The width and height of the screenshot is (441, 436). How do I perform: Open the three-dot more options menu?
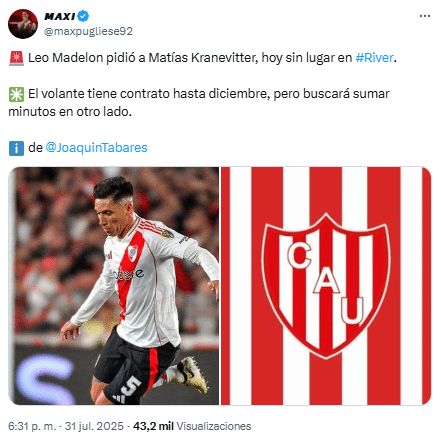tap(425, 16)
